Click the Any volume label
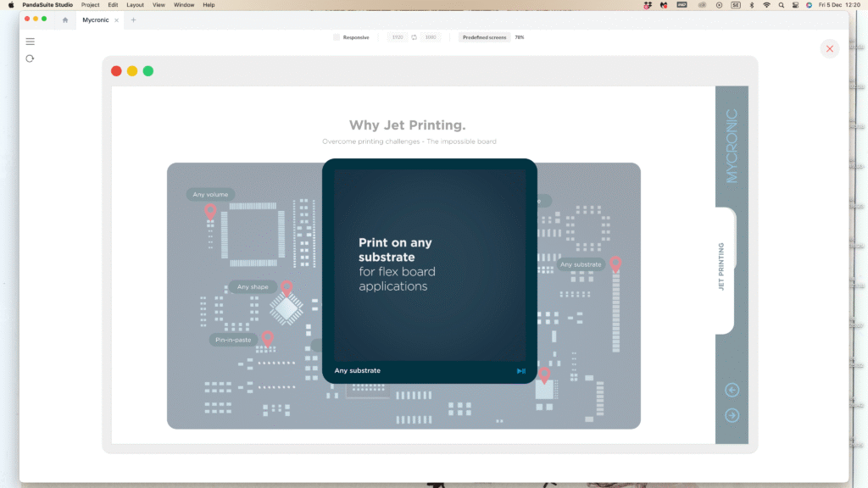 (210, 195)
